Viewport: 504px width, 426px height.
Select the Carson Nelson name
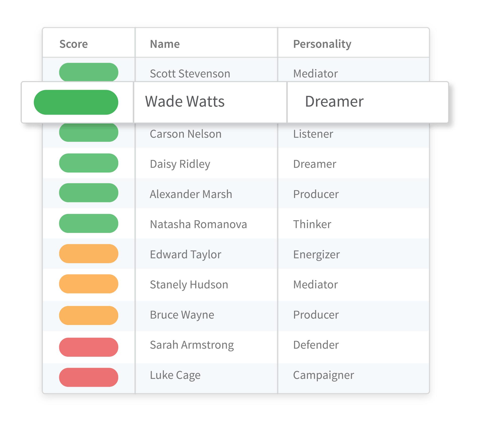click(x=186, y=134)
